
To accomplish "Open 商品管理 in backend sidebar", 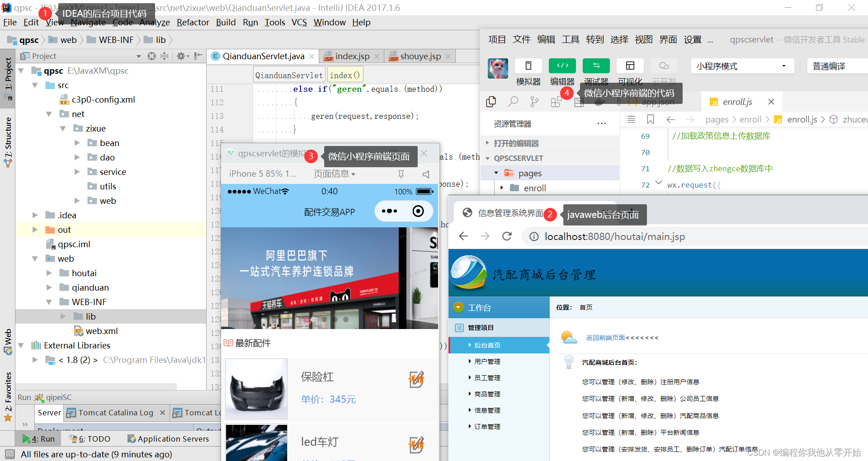I will [x=487, y=394].
